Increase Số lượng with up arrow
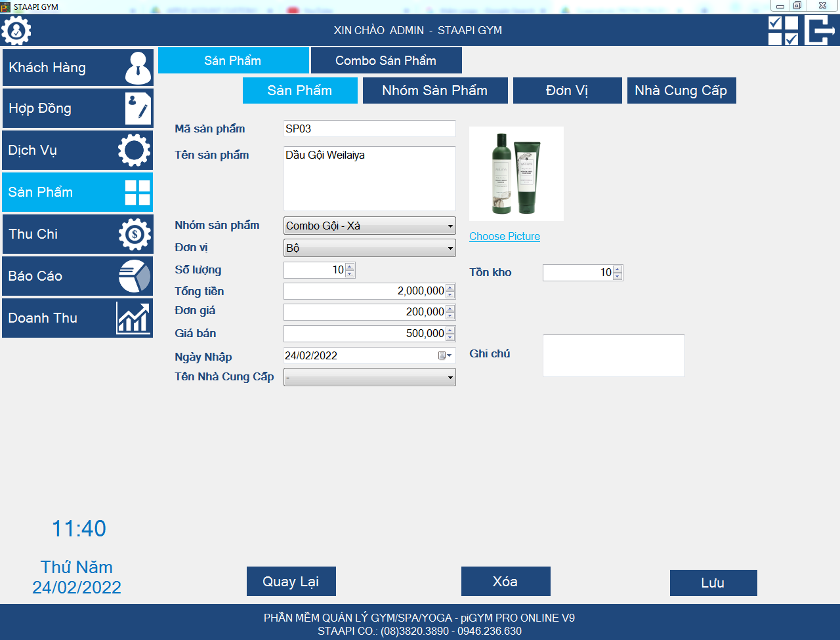 coord(350,266)
